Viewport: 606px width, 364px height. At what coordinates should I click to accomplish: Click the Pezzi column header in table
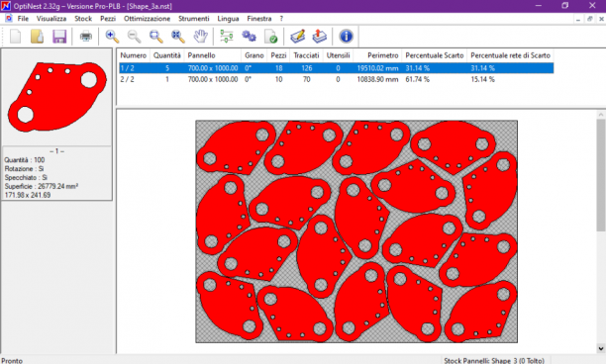coord(278,55)
